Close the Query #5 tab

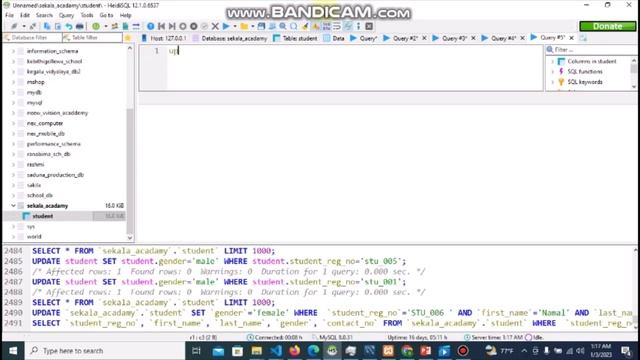point(571,38)
